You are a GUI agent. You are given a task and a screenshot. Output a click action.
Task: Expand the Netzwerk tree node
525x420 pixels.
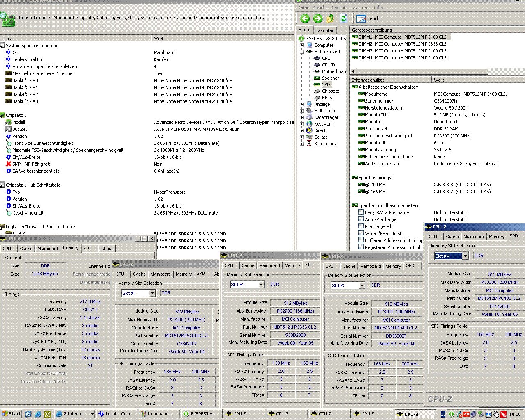coord(302,124)
